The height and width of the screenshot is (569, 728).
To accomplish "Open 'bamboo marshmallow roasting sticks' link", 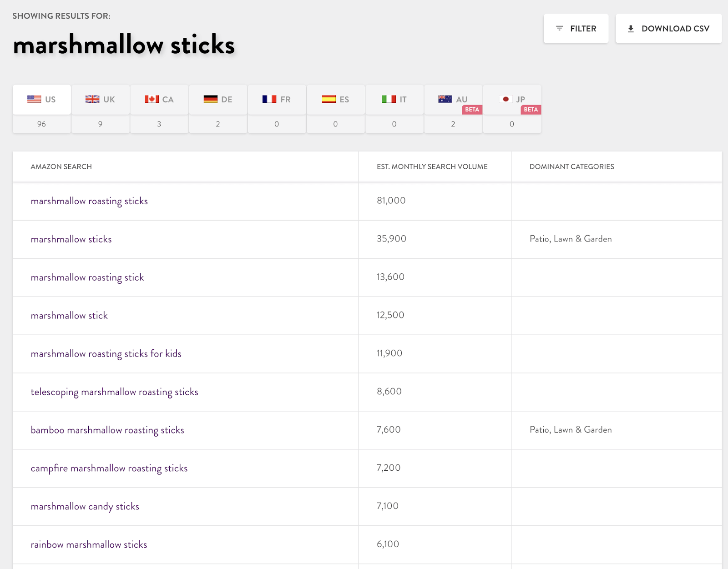I will click(107, 430).
